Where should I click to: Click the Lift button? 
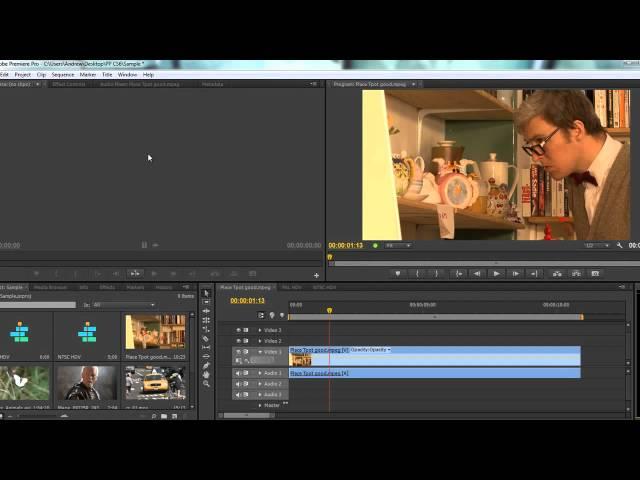click(557, 273)
